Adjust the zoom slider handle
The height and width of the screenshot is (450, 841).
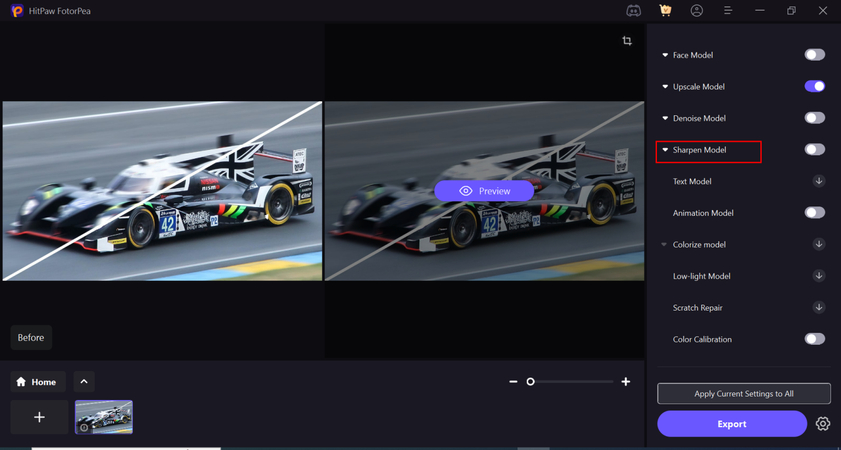(530, 382)
